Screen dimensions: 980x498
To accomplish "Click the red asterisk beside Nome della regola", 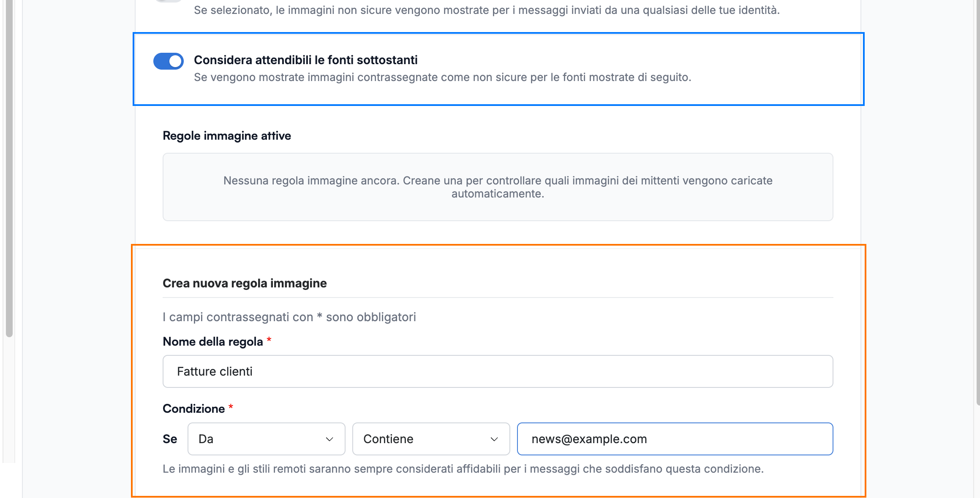I will click(269, 340).
